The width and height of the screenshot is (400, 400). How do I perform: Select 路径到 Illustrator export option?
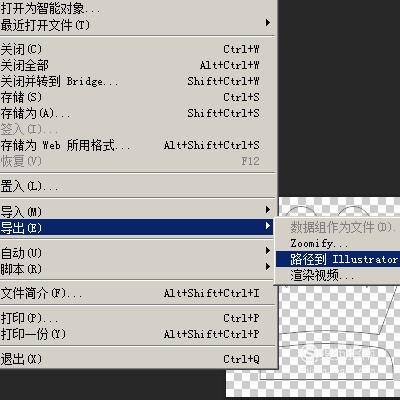click(x=338, y=259)
